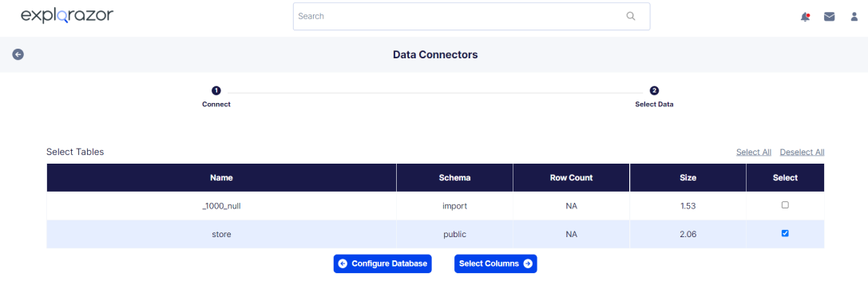This screenshot has height=305, width=868.
Task: Open the messages envelope icon
Action: (829, 17)
